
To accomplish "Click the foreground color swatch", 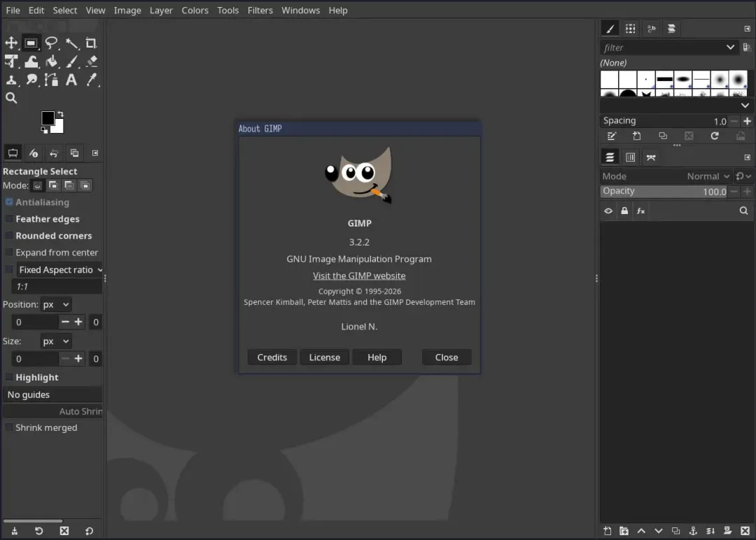I will click(48, 118).
